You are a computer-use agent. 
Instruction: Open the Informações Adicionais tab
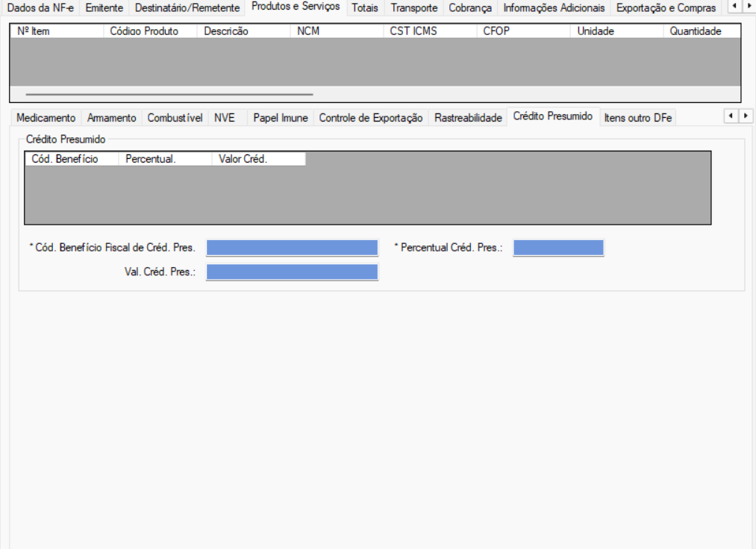click(x=554, y=8)
